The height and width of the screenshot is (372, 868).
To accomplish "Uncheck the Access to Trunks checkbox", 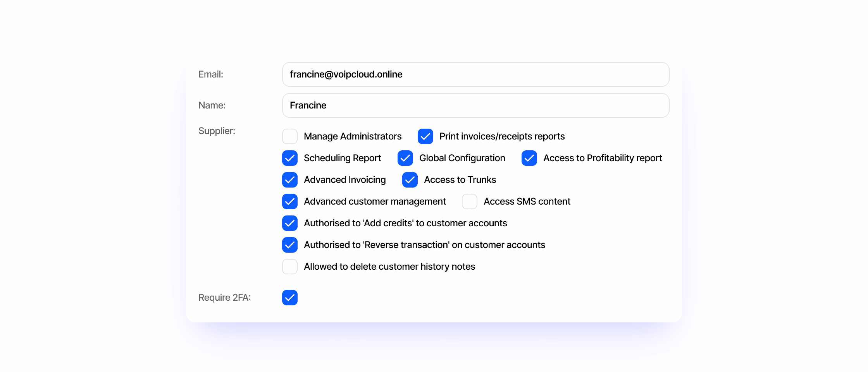I will 410,180.
